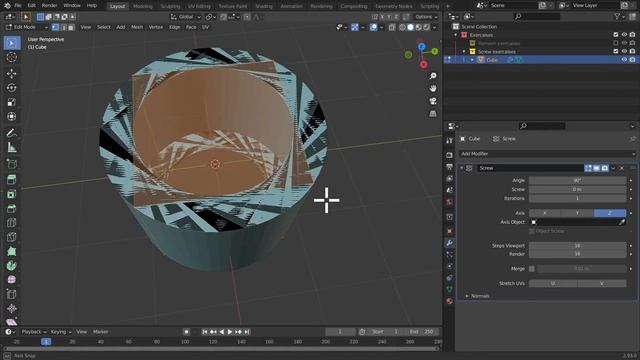Enable Merge checkbox in Screw modifier
640x360 pixels.
click(532, 269)
